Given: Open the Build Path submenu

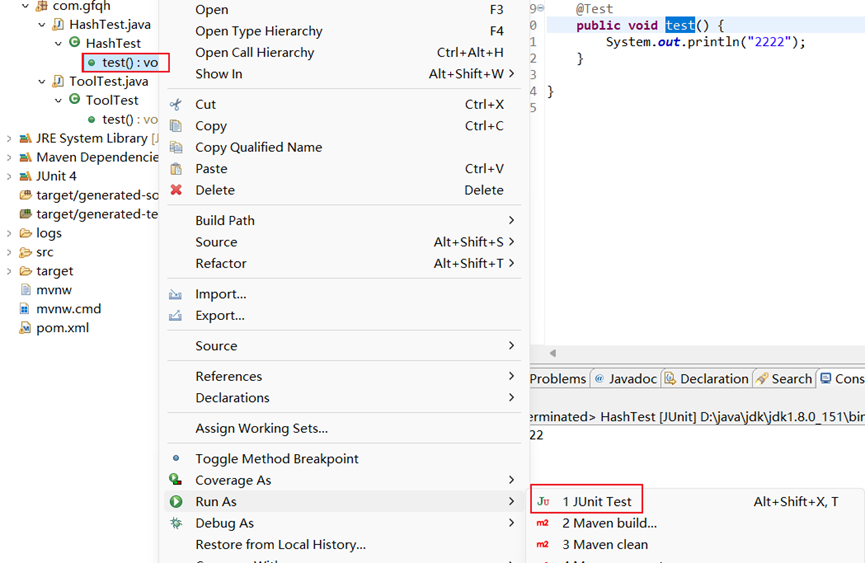Looking at the screenshot, I should [x=344, y=221].
